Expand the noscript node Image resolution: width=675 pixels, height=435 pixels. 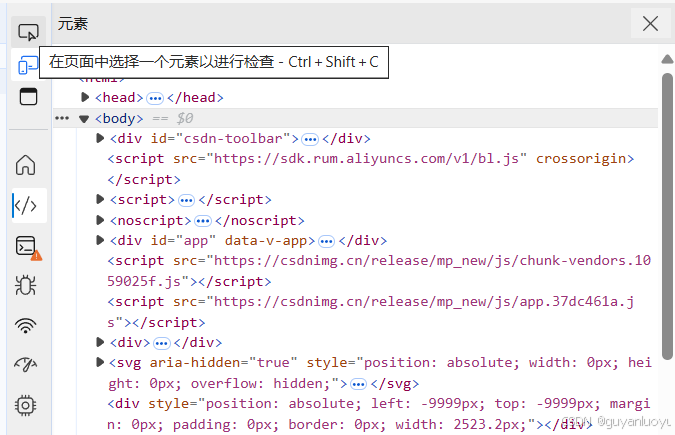tap(100, 220)
